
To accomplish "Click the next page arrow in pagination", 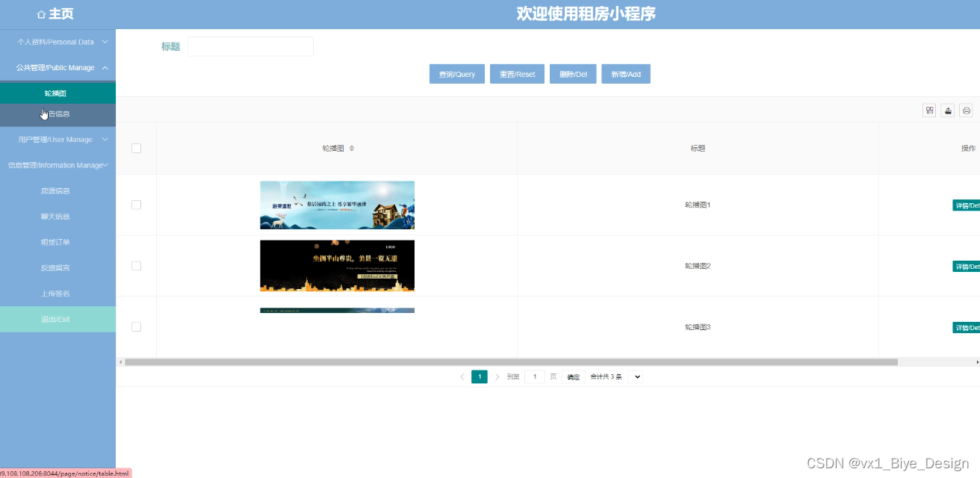I will click(x=497, y=376).
